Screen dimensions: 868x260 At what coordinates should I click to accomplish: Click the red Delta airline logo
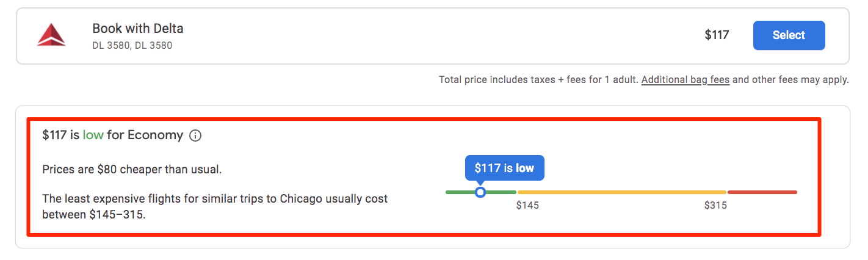pyautogui.click(x=51, y=35)
